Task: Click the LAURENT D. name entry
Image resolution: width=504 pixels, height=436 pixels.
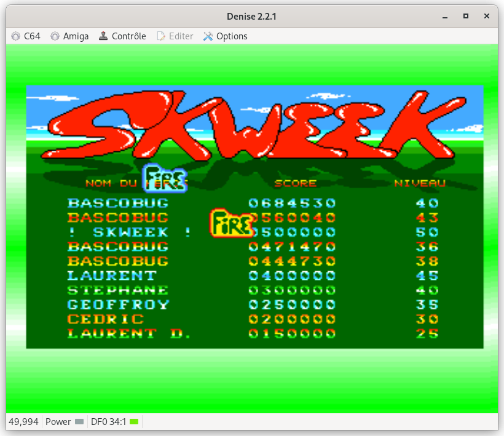Action: point(128,333)
